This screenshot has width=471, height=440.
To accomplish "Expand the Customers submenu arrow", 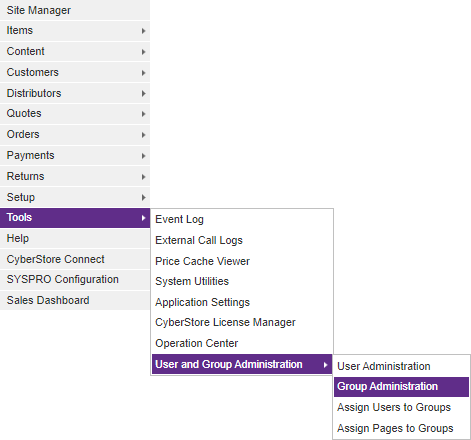I will pos(143,73).
